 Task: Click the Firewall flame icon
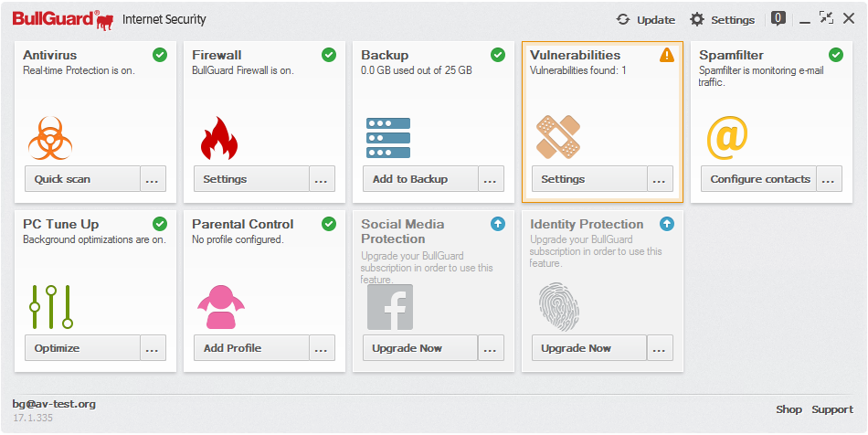coord(219,138)
